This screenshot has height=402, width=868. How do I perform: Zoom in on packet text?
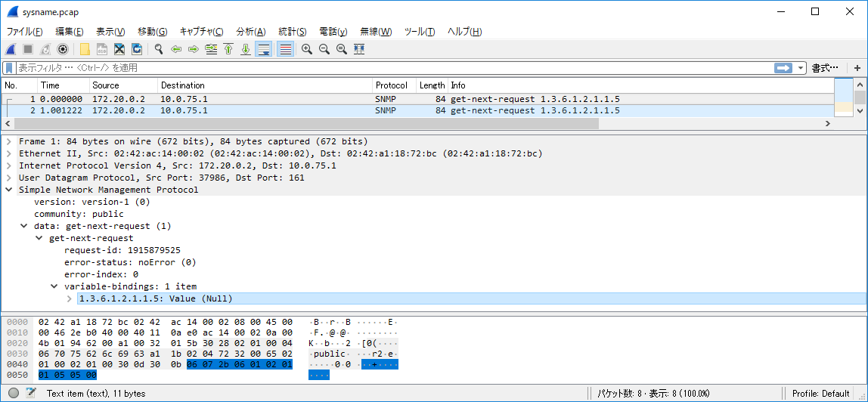coord(307,49)
